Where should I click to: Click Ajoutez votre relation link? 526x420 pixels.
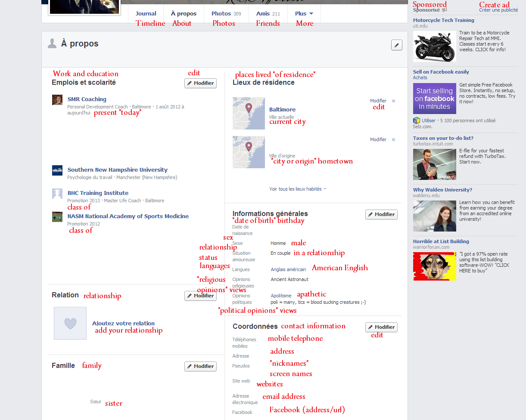(x=123, y=324)
